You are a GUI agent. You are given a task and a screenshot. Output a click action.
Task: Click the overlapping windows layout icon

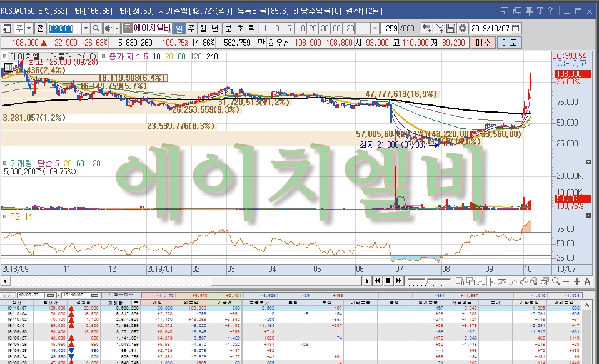pyautogui.click(x=471, y=281)
